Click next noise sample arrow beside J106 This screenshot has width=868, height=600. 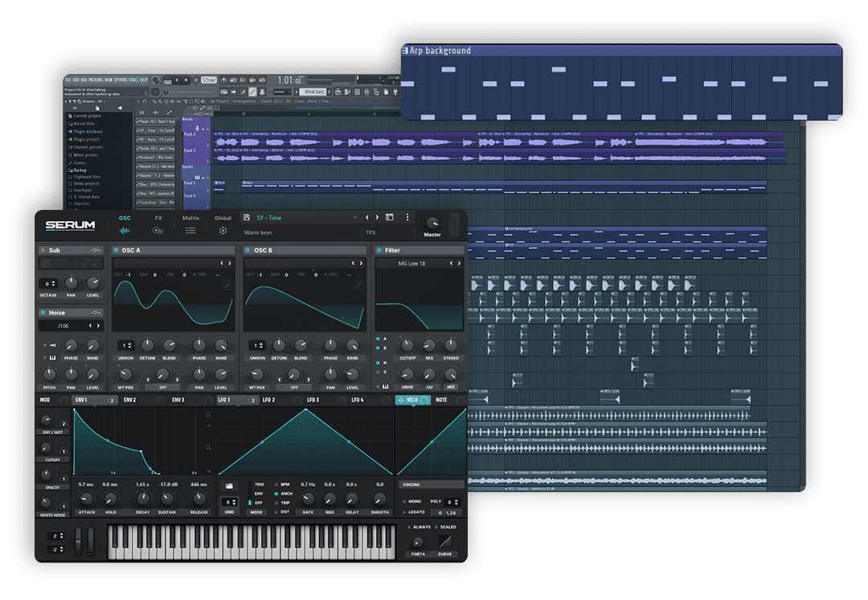point(99,326)
